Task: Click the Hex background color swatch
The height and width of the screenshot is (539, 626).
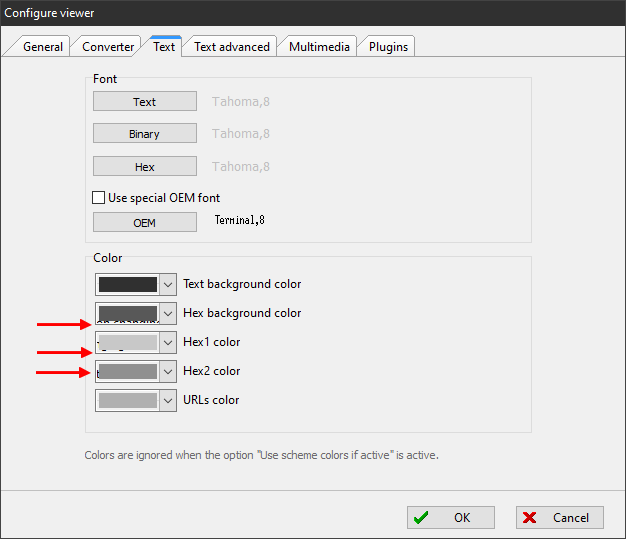Action: 128,313
